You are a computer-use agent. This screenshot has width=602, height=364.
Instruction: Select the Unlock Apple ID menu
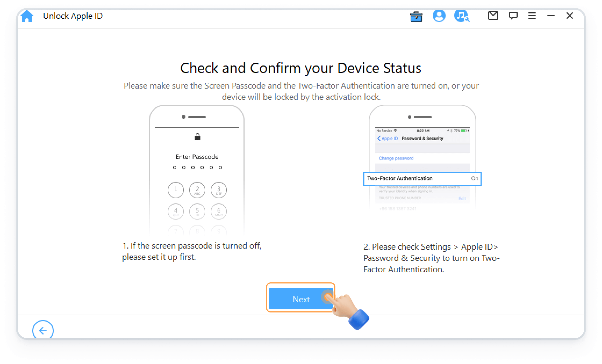73,16
